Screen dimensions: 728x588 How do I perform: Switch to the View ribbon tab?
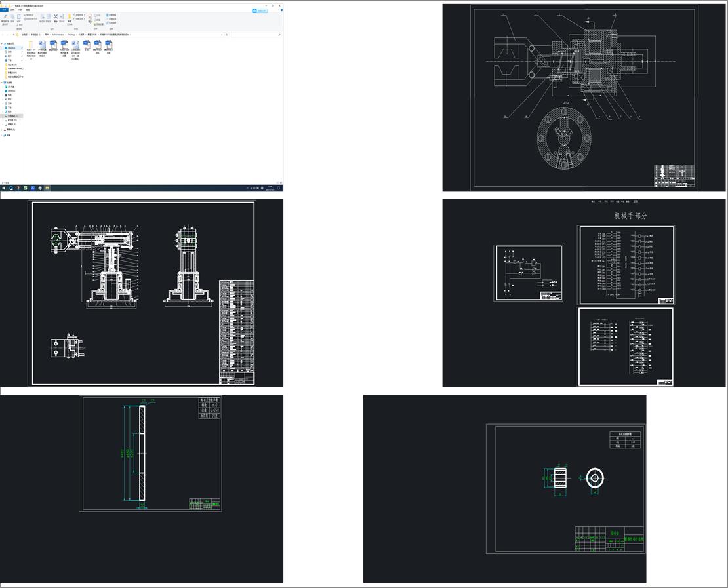pyautogui.click(x=28, y=10)
